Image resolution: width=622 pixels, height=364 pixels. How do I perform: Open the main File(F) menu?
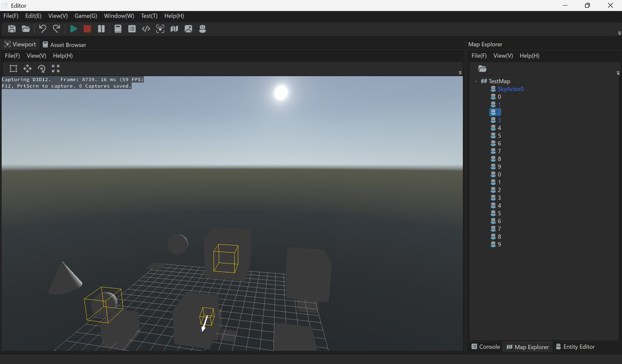point(10,16)
